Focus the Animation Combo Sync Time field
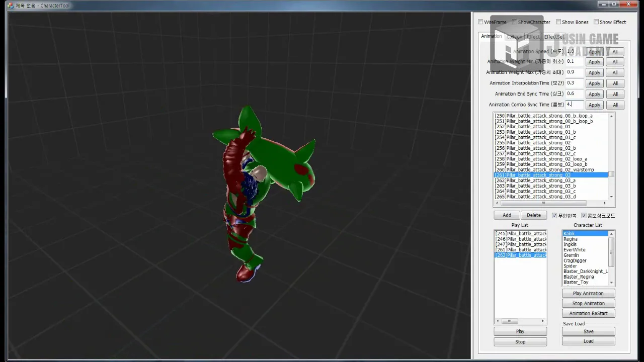The image size is (644, 362). (575, 105)
